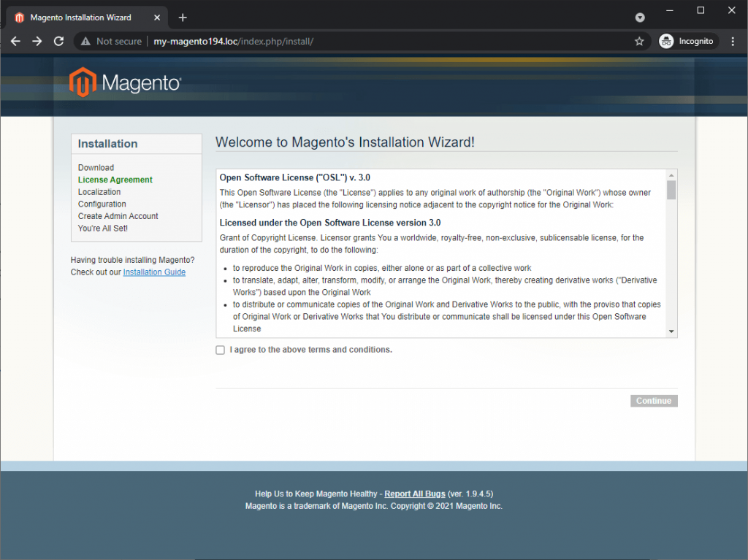The height and width of the screenshot is (560, 748).
Task: Click Create Admin Account in the sidebar
Action: click(118, 215)
